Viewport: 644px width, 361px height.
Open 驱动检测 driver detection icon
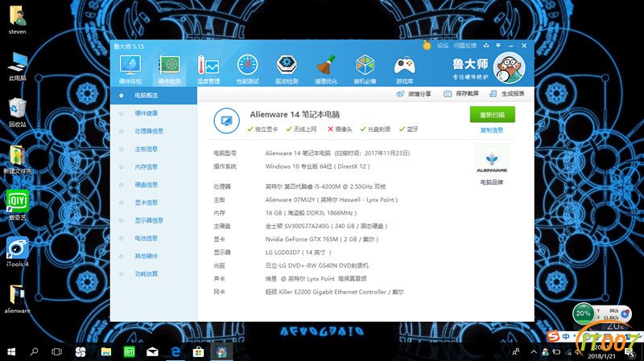(287, 69)
